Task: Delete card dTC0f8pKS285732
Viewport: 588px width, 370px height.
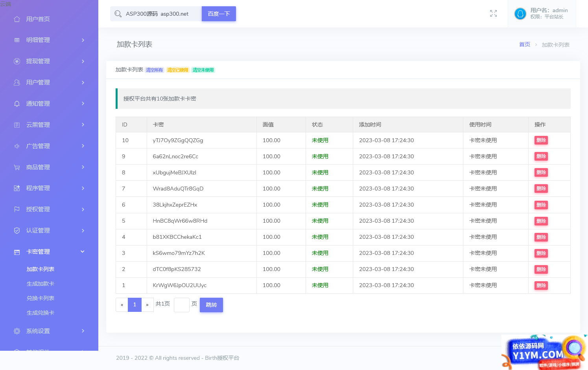Action: [541, 269]
